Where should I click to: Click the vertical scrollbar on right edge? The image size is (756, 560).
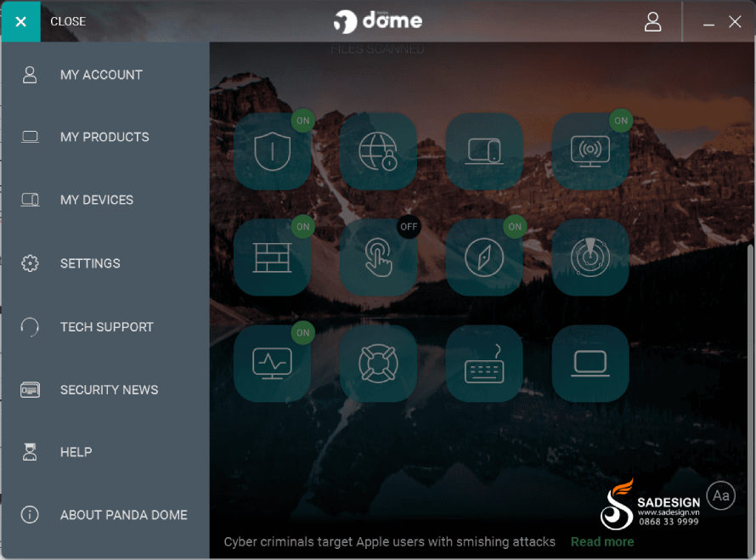point(751,400)
